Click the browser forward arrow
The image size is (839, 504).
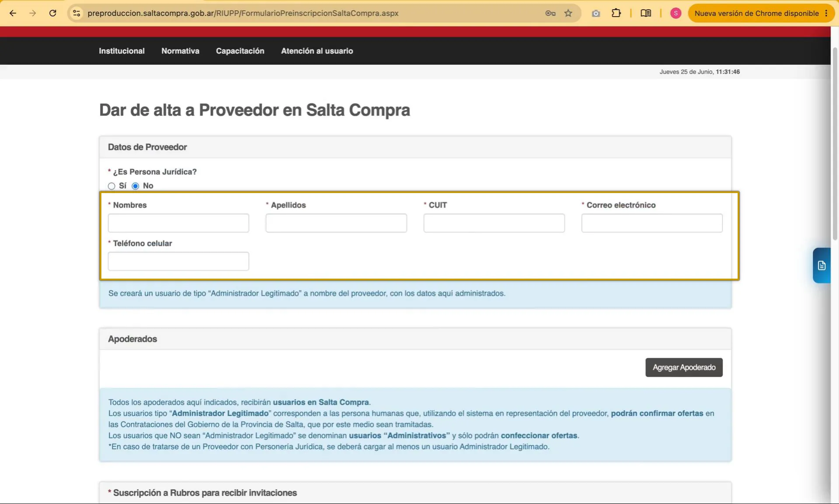coord(33,13)
